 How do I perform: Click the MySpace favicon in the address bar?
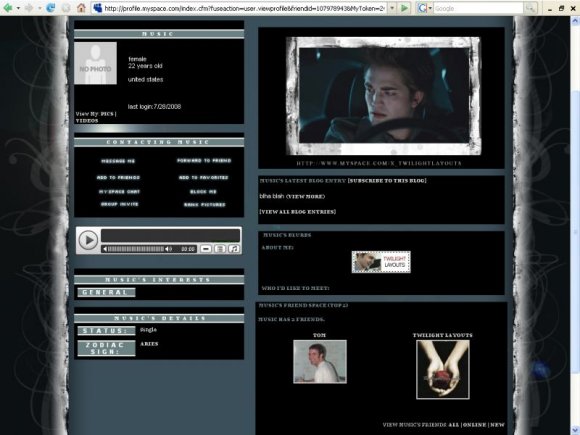98,8
